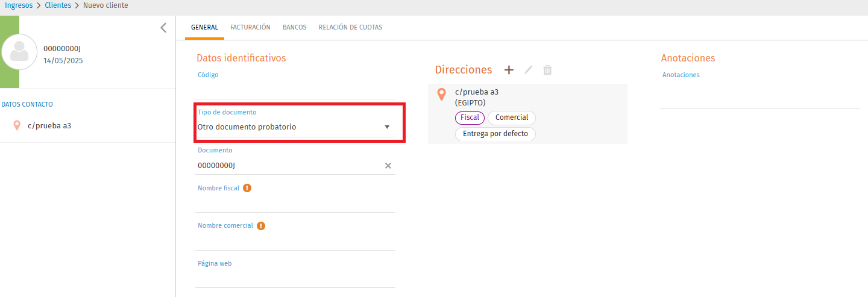Toggle the Fiscal address tag

pos(470,117)
